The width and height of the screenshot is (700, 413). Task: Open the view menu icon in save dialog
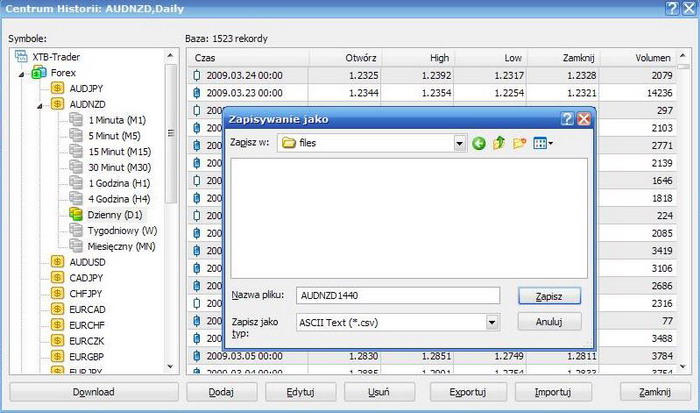coord(543,143)
